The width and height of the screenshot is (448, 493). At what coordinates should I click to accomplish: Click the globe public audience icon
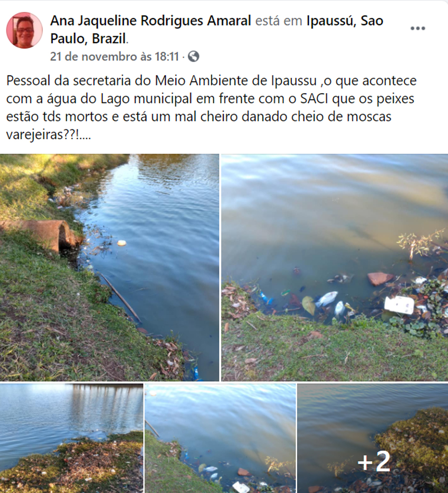pos(194,57)
